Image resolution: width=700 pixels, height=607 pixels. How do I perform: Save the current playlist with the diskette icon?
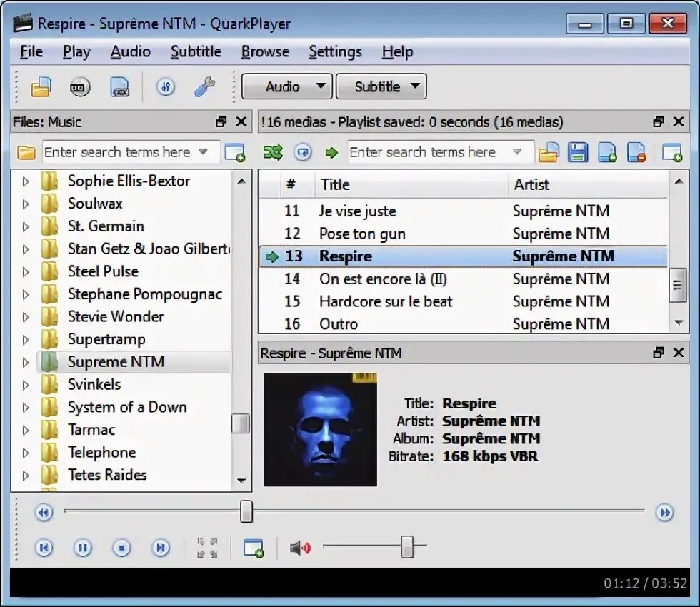[x=579, y=151]
